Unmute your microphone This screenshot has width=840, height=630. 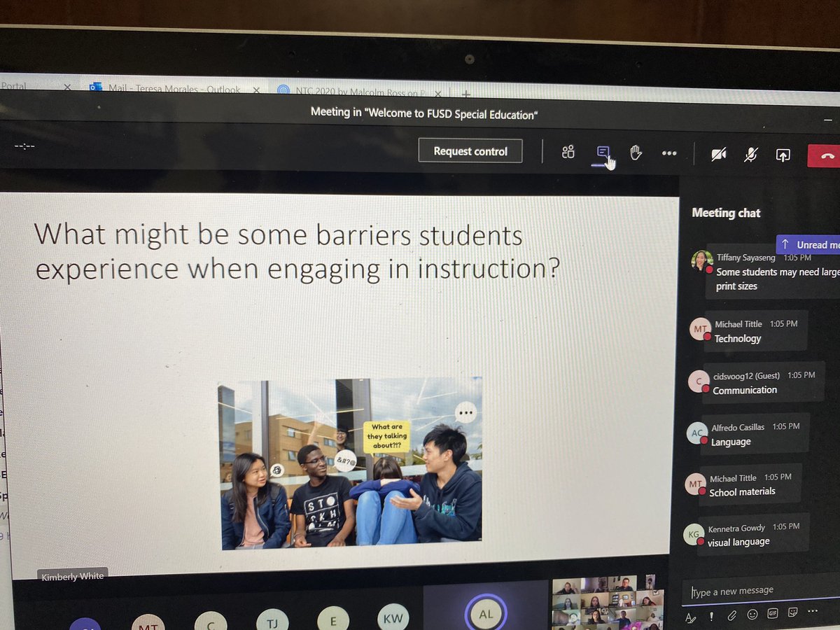point(750,155)
